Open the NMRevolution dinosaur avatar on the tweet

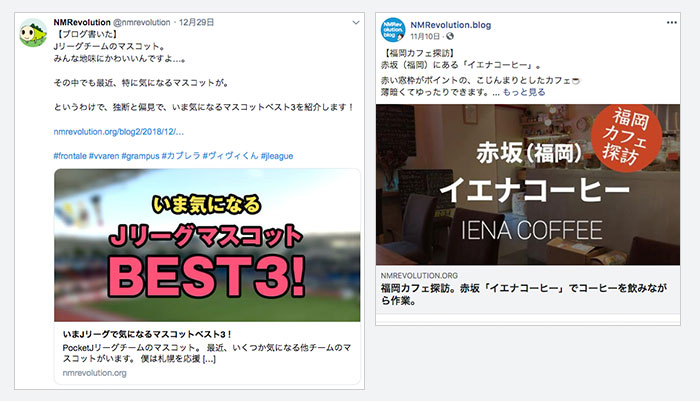tap(33, 33)
